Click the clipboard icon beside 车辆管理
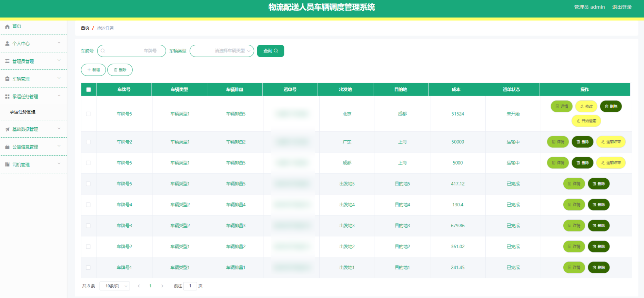Screen dimensions: 644x298 tap(7, 79)
